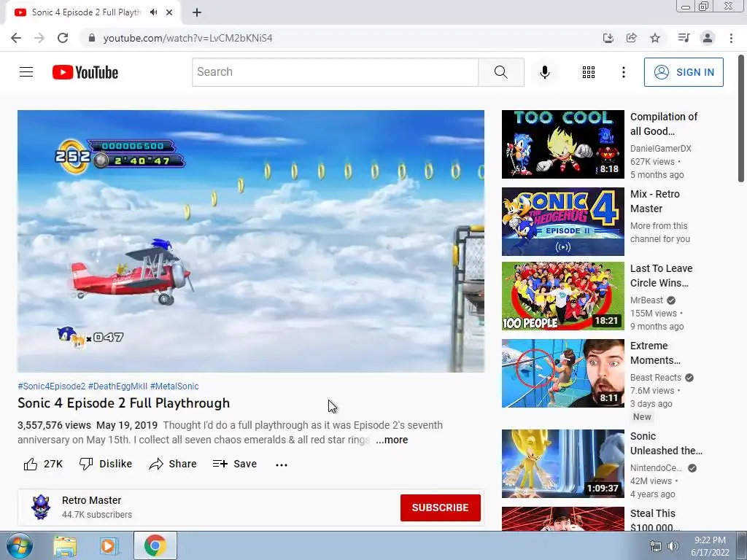Open the Extreme Moments video thumbnail
The height and width of the screenshot is (560, 747).
pos(562,373)
